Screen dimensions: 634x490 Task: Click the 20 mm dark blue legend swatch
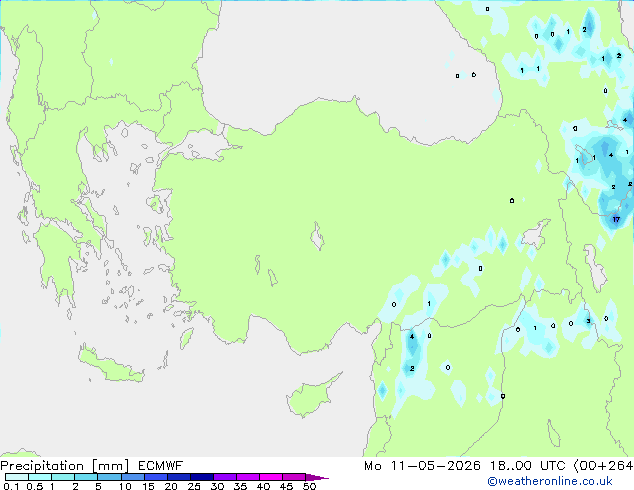pos(179,477)
